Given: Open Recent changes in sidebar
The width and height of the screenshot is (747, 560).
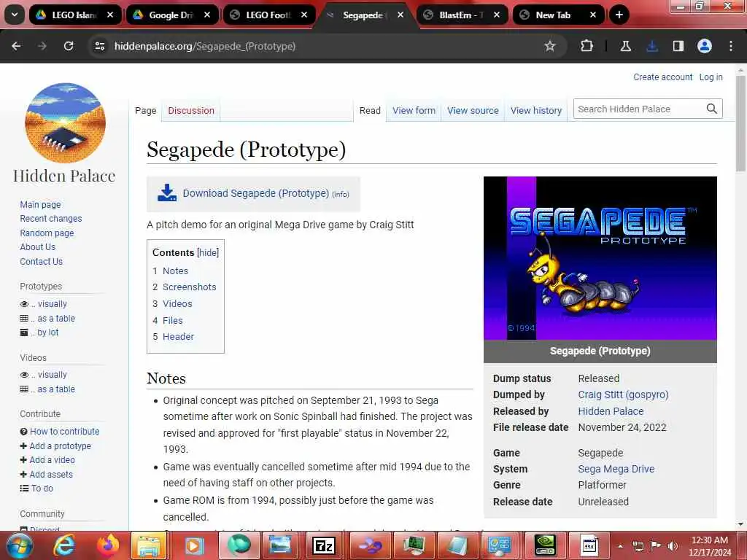Looking at the screenshot, I should click(50, 219).
